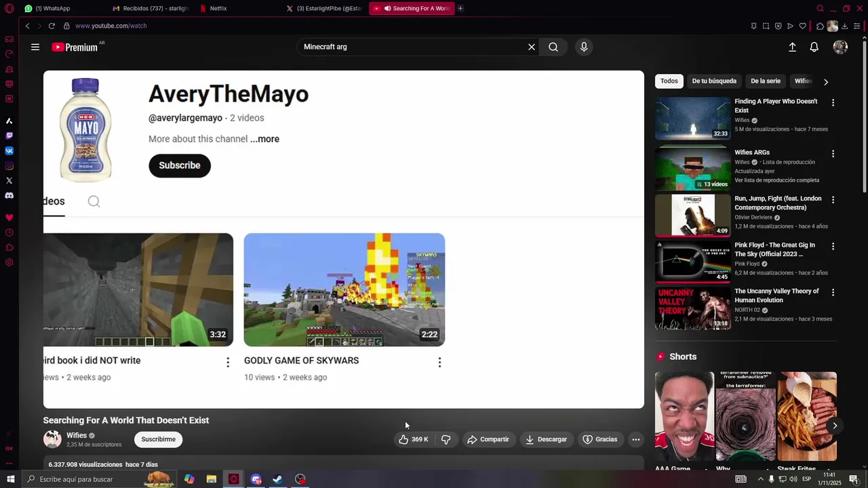Open Ver lista de reproducción completa
This screenshot has height=488, width=868.
(777, 180)
